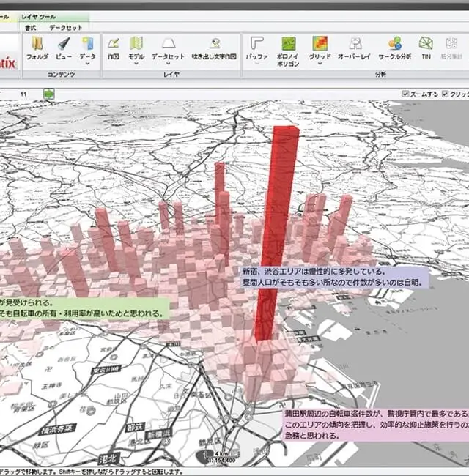Toggle the クリック checkbox at right edge
The height and width of the screenshot is (476, 469).
[446, 94]
